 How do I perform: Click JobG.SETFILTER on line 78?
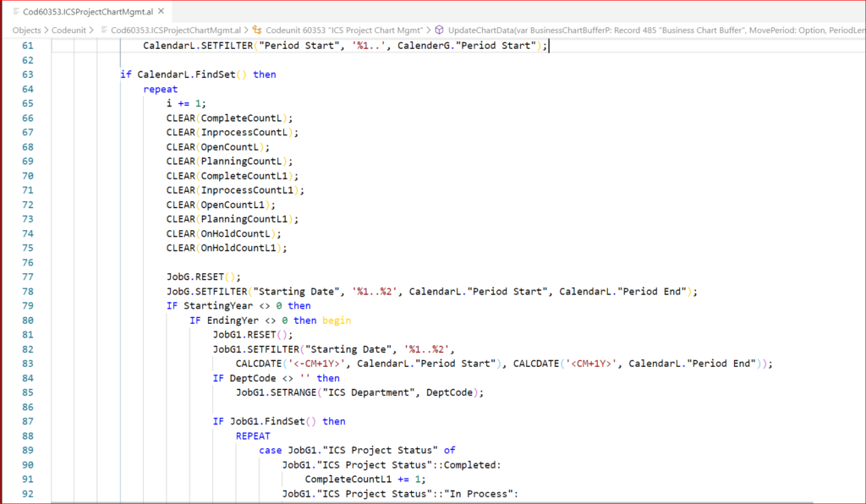(207, 292)
